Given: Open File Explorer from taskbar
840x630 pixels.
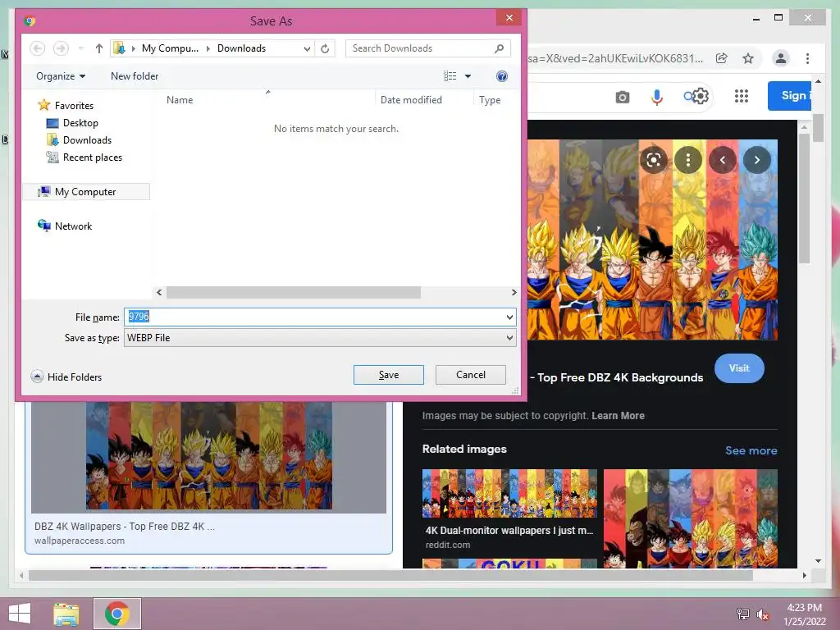Looking at the screenshot, I should point(66,614).
